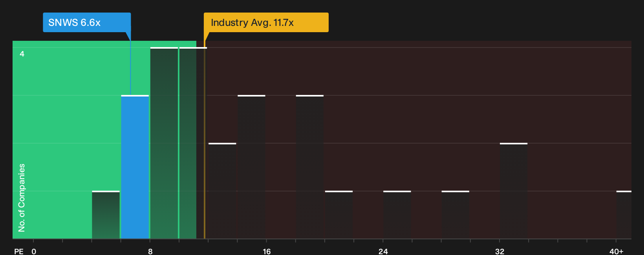Select the bar ending at PE 16
644x255 pixels.
click(x=251, y=167)
